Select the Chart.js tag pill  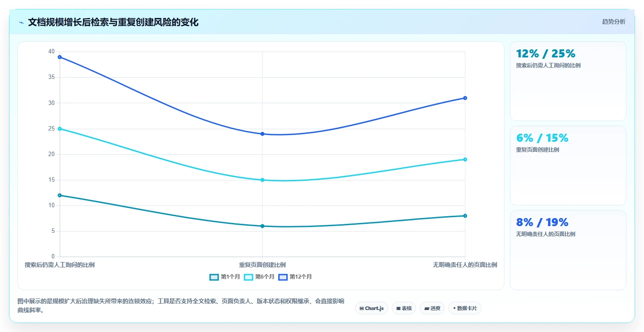coord(372,308)
